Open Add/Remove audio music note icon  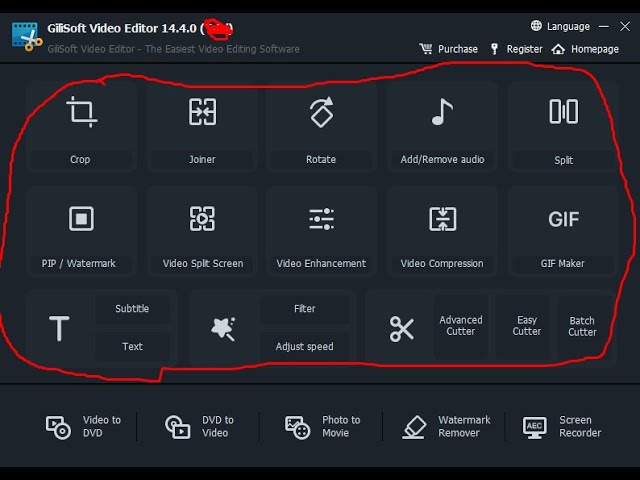coord(442,112)
